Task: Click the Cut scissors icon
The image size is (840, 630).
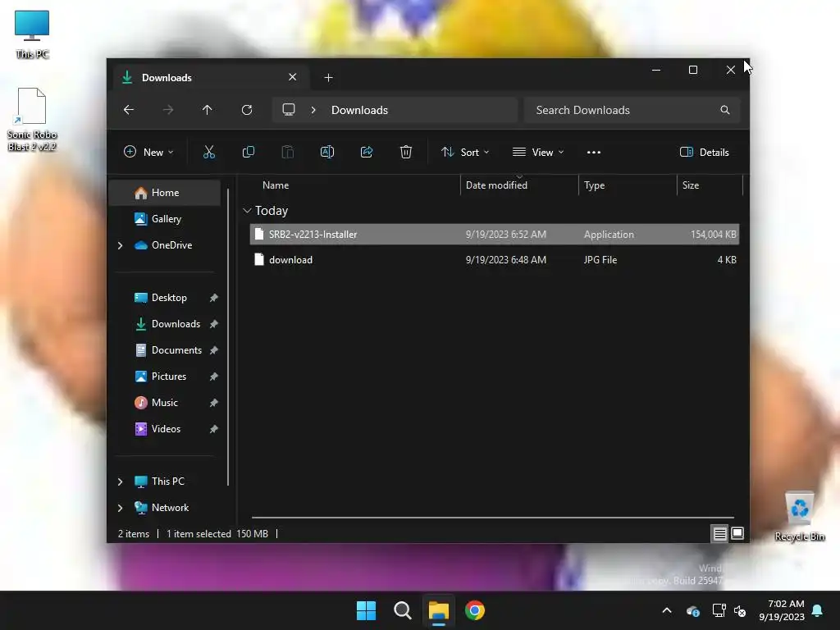Action: click(x=209, y=152)
